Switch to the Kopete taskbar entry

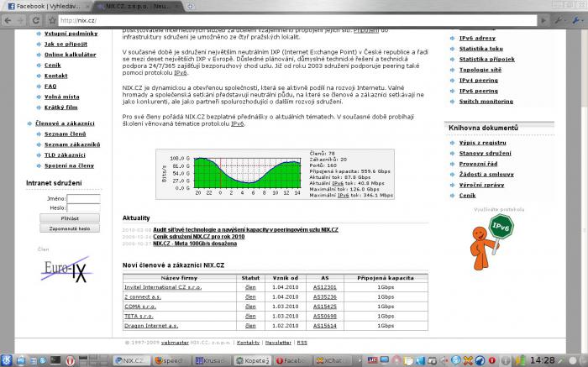pos(252,360)
